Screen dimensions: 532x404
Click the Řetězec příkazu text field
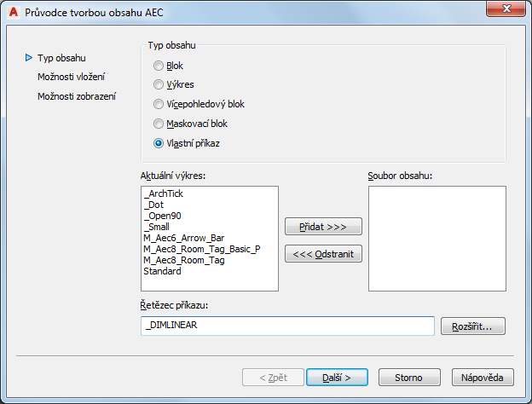click(x=287, y=326)
